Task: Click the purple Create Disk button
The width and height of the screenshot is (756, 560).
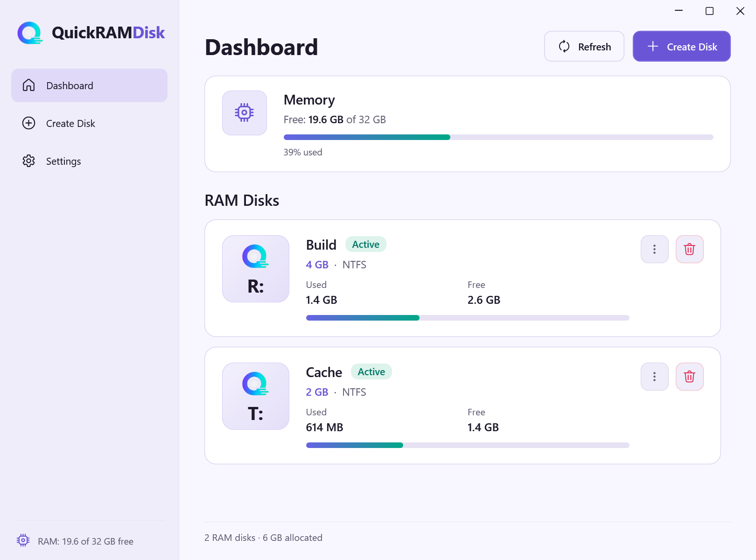Action: 682,46
